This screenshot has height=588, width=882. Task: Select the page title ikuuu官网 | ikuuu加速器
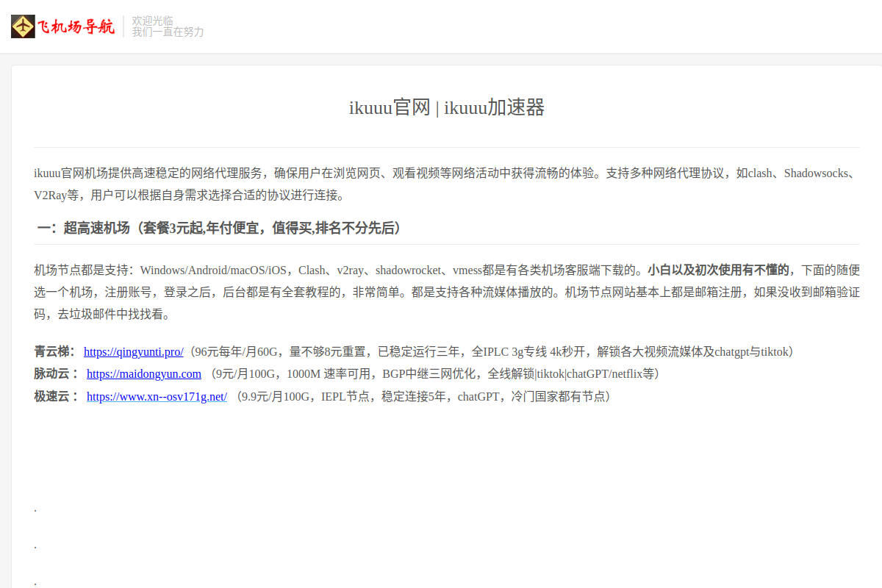pos(447,108)
